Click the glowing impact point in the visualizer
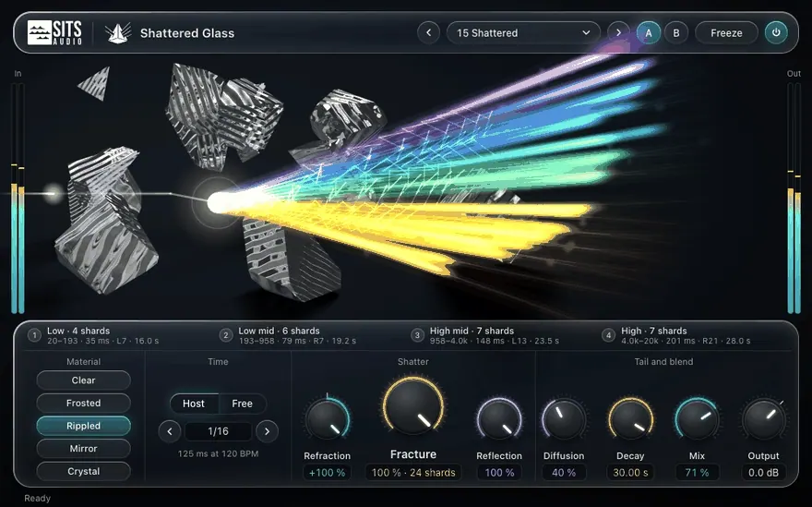The image size is (812, 507). coord(217,202)
